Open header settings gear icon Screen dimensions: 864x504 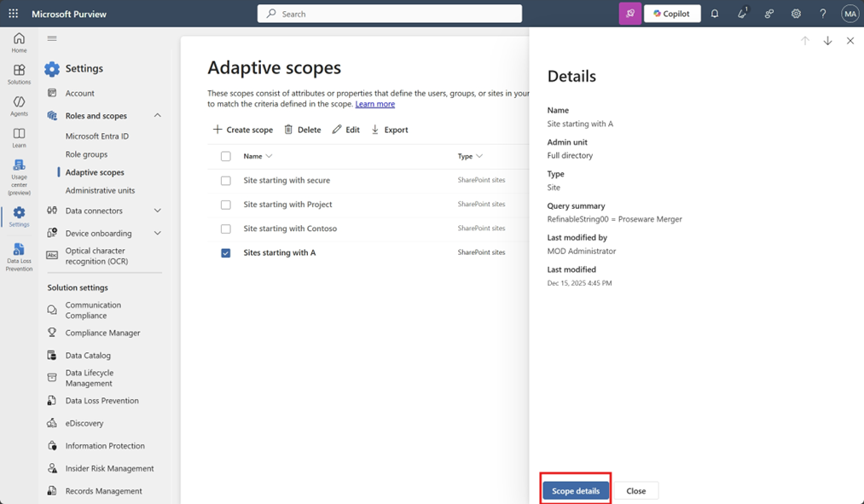pos(797,14)
